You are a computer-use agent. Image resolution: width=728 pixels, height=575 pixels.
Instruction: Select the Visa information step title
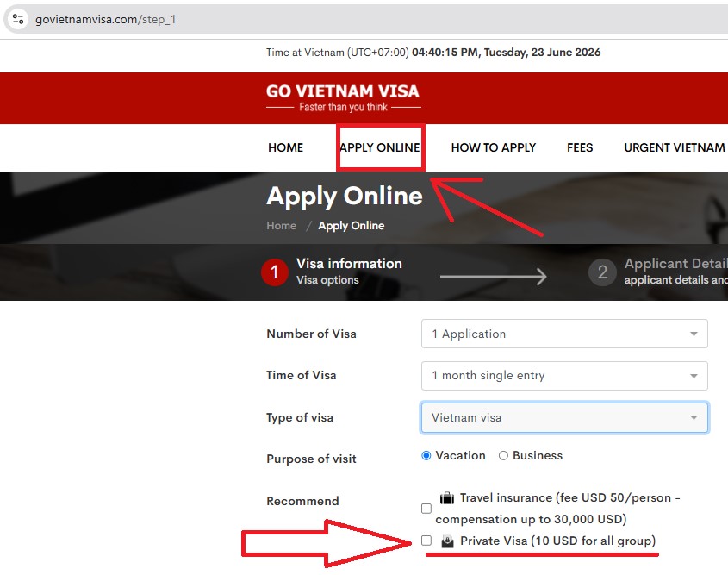click(349, 263)
